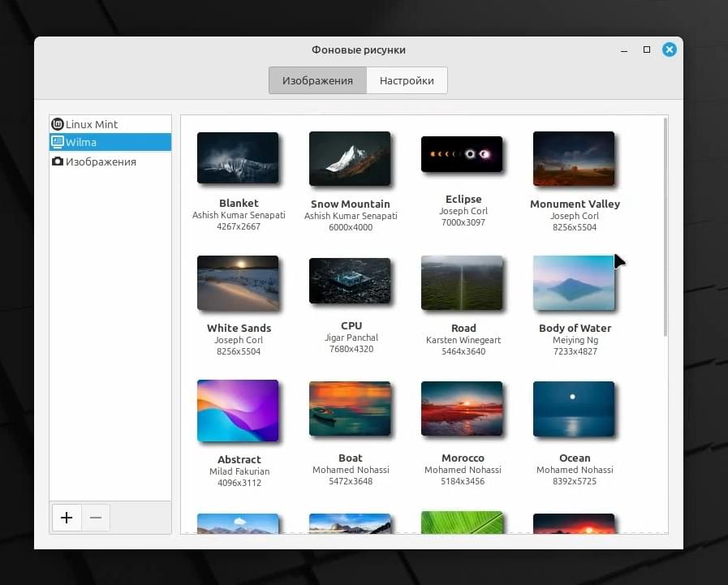
Task: Close the Фоновые рисунки window
Action: pos(670,49)
